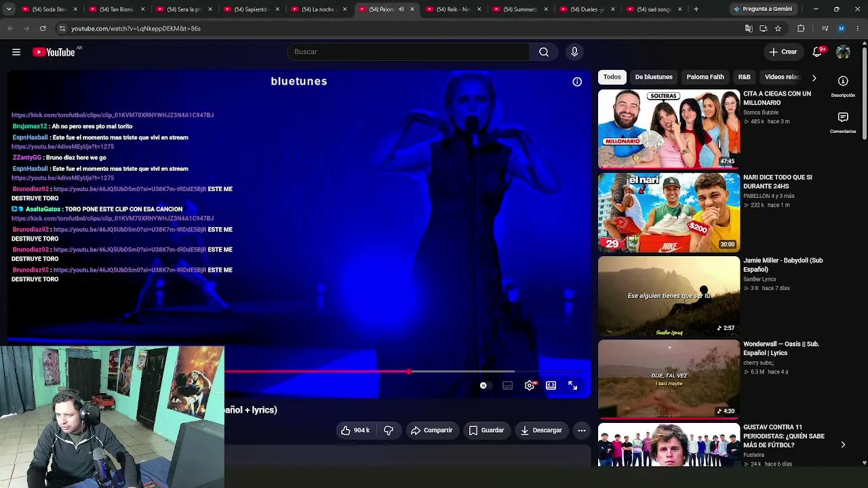Open the Crear menu
This screenshot has height=488, width=868.
(x=783, y=52)
